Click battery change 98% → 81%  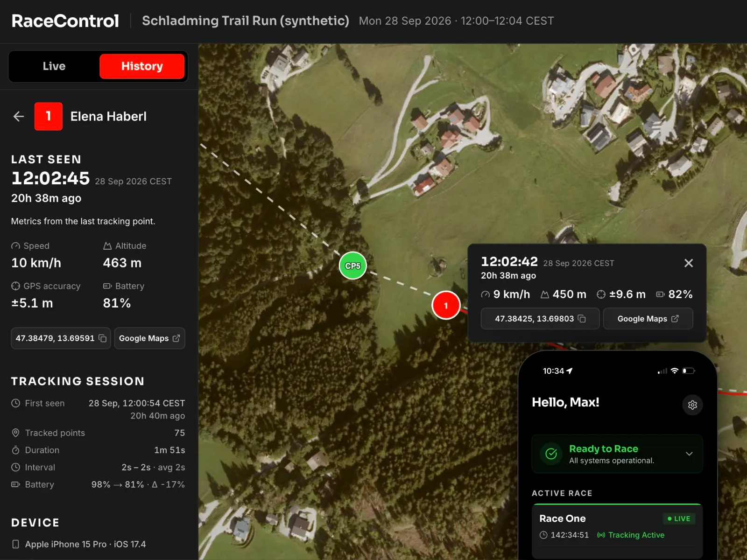pos(118,484)
